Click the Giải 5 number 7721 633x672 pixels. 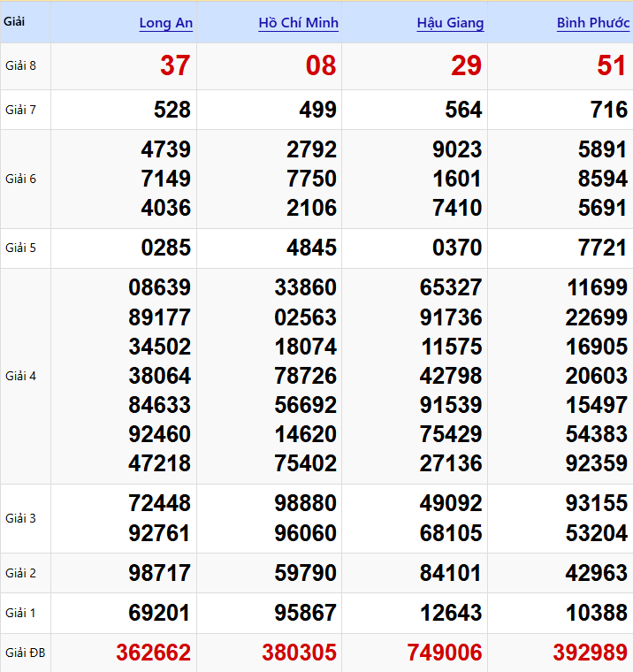tap(602, 248)
